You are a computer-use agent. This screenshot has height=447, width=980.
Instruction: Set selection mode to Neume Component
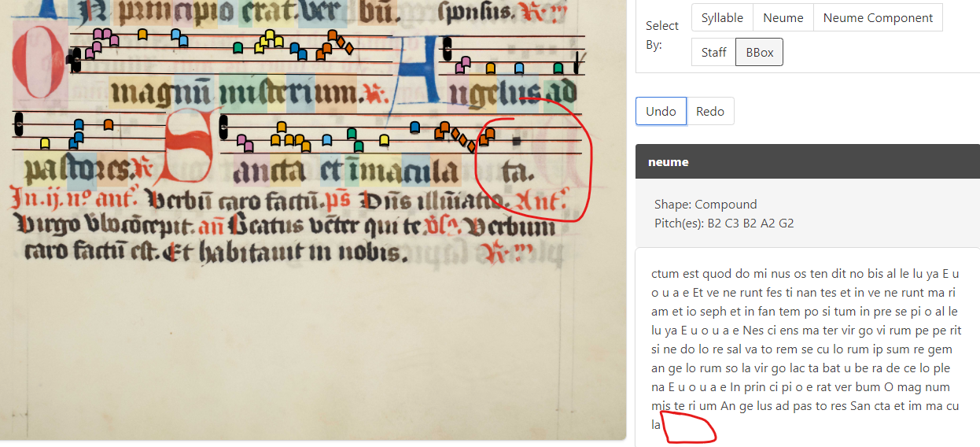point(878,17)
